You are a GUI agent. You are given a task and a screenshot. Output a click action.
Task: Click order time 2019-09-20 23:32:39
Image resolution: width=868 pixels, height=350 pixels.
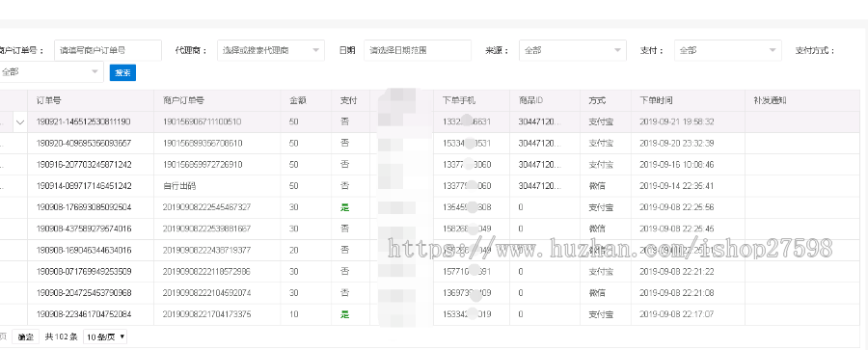point(676,144)
